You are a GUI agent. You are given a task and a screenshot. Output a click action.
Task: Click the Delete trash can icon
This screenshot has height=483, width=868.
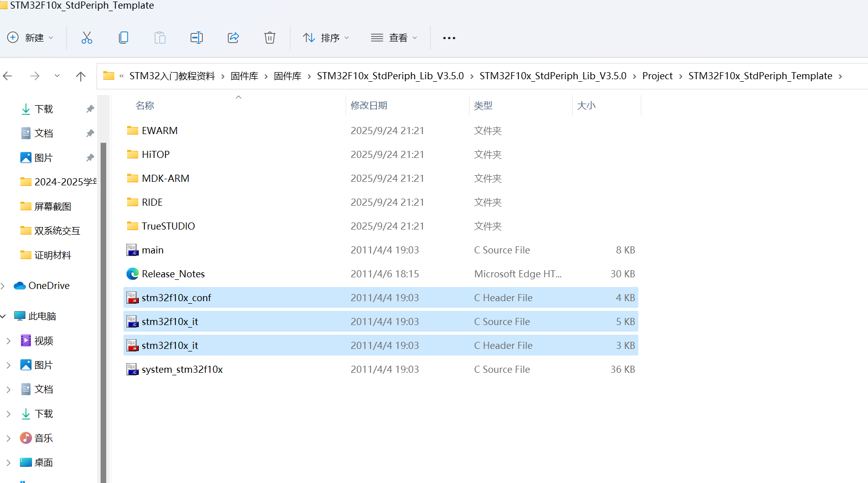click(x=270, y=38)
